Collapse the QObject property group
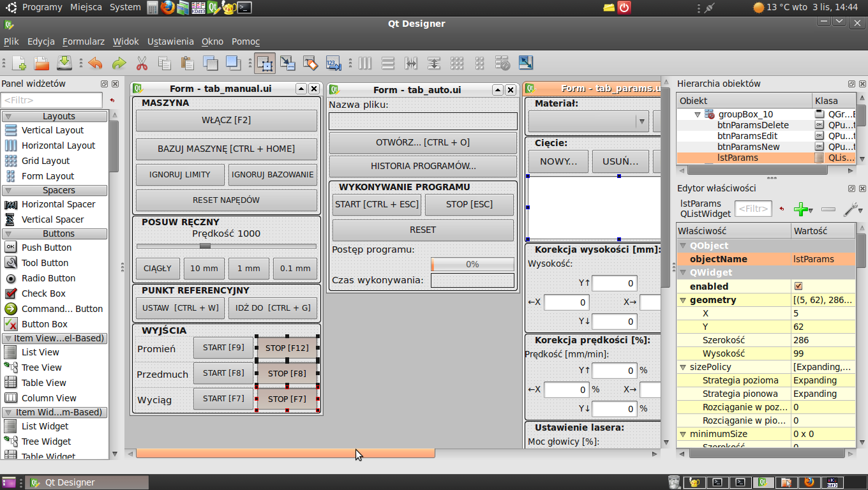 (683, 246)
